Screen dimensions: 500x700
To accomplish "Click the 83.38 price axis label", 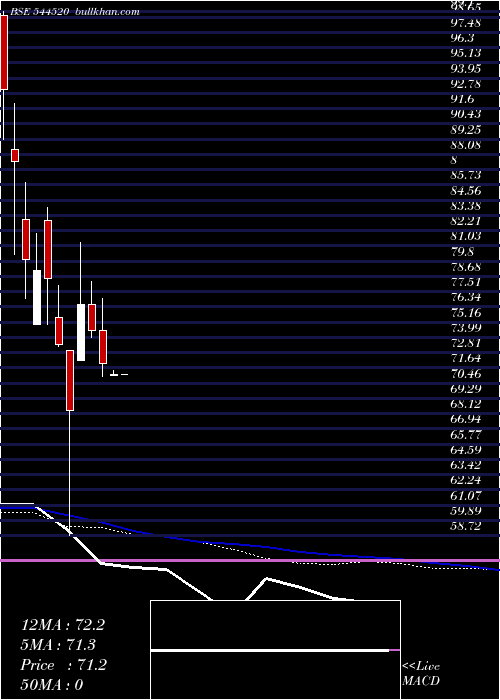I will coord(466,206).
